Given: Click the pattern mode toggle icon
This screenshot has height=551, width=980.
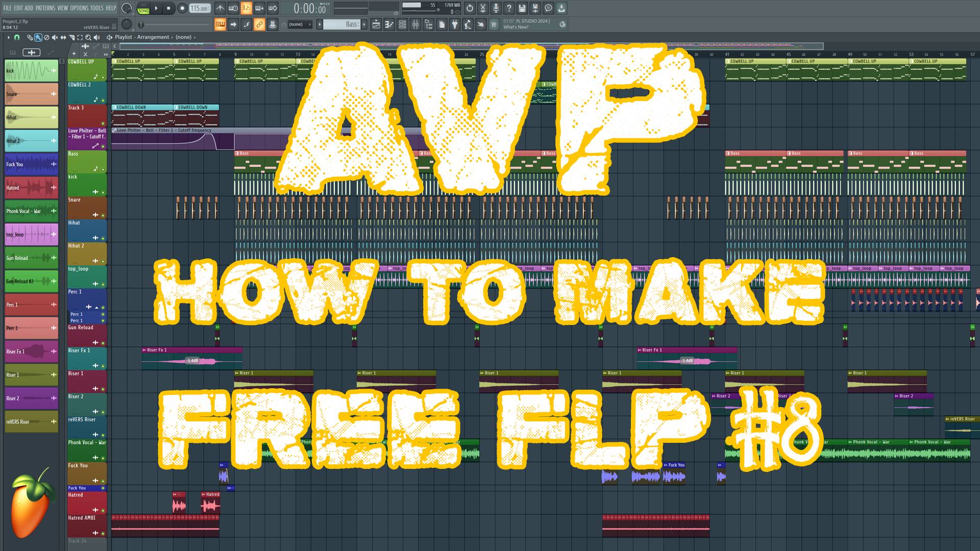Looking at the screenshot, I should [x=143, y=8].
